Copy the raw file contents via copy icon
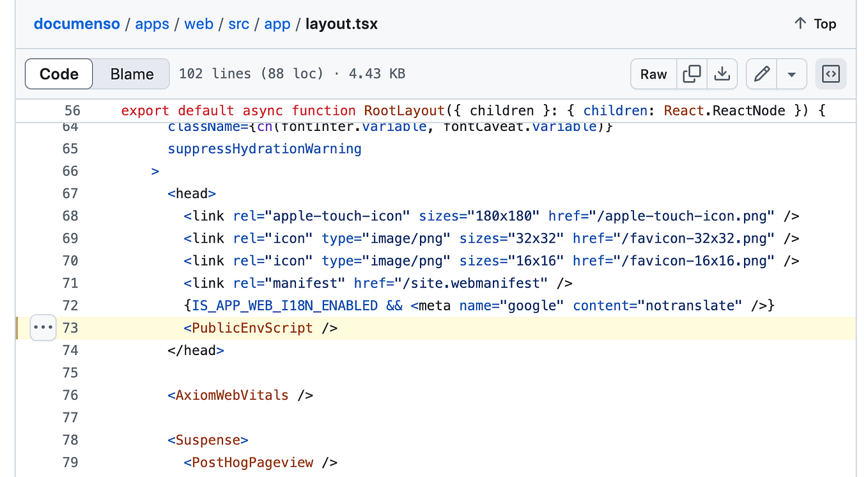The height and width of the screenshot is (477, 868). click(692, 73)
